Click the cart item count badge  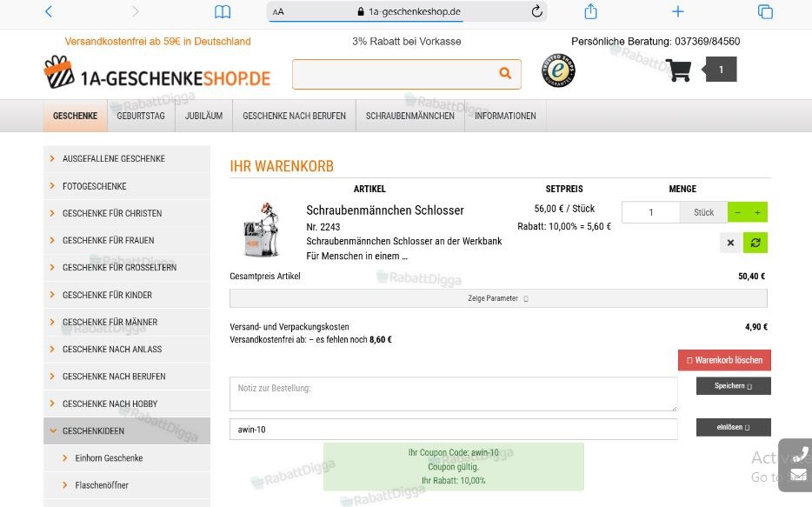[720, 70]
